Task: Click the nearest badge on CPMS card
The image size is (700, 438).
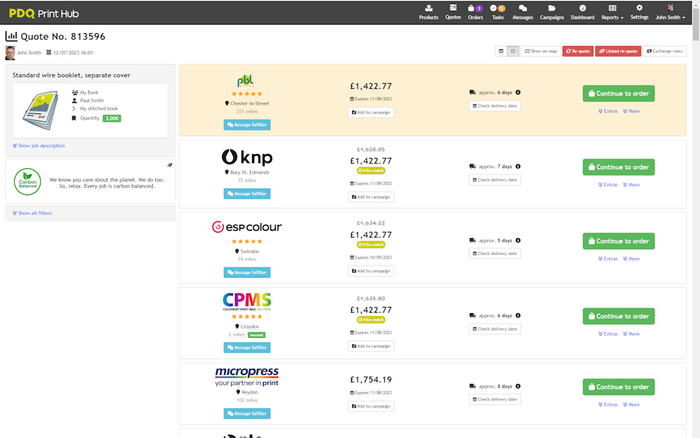Action: (x=256, y=335)
